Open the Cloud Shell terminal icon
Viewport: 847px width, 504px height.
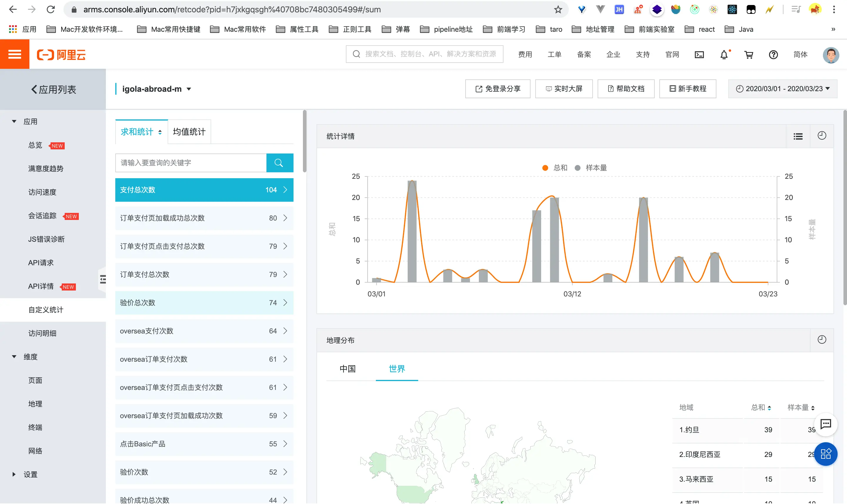699,55
